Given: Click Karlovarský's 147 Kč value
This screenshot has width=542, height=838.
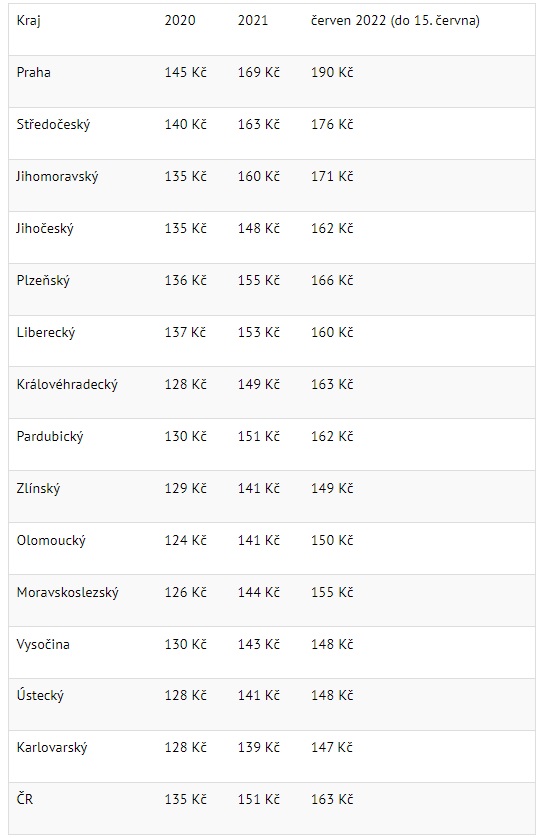Looking at the screenshot, I should click(332, 747).
